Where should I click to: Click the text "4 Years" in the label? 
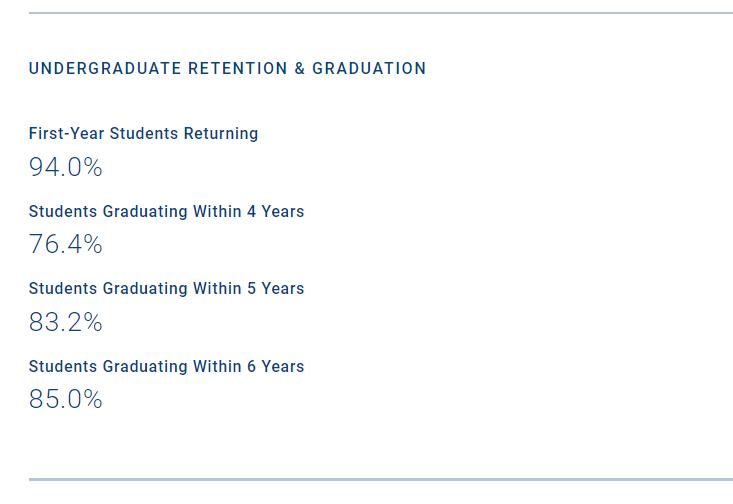(x=275, y=212)
